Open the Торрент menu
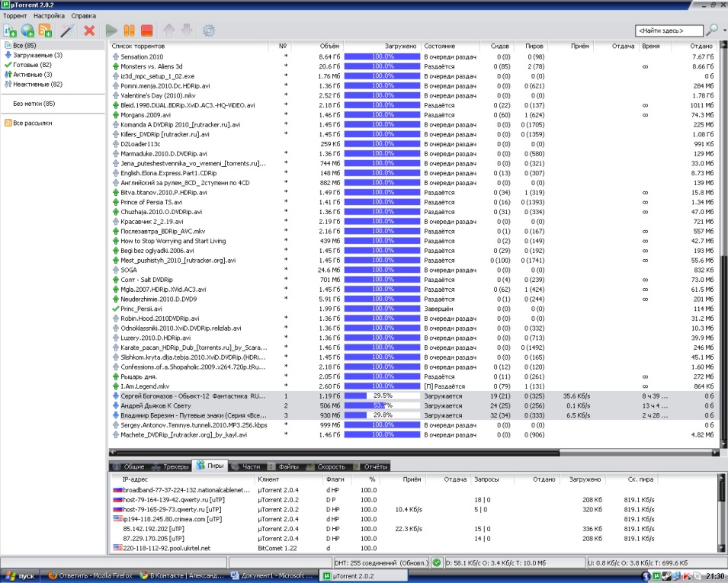The height and width of the screenshot is (583, 728). click(14, 16)
